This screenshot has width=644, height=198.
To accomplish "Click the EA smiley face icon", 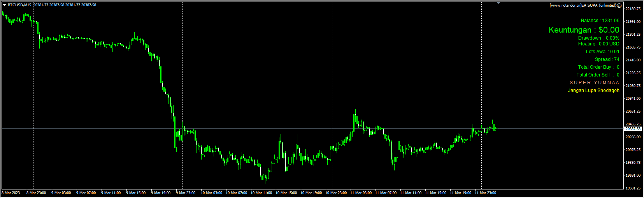I will tap(619, 5).
